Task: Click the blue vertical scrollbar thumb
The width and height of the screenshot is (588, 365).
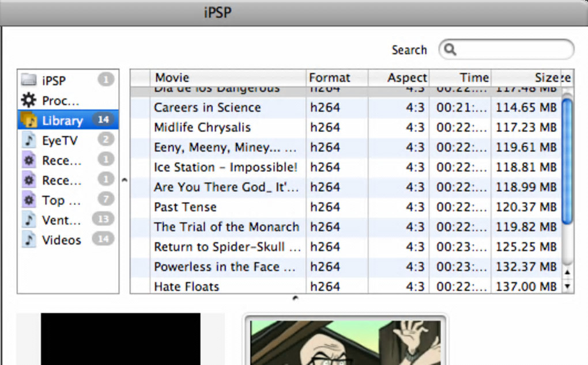Action: [567, 161]
